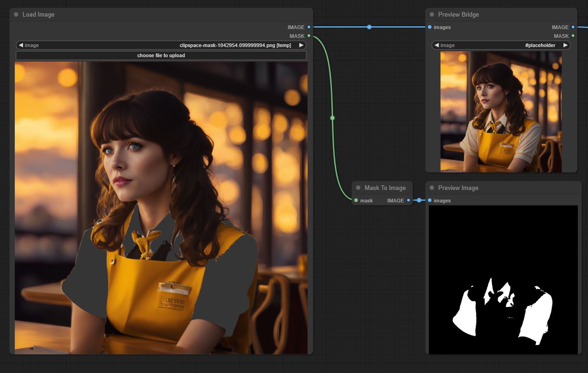This screenshot has height=373, width=588.
Task: Click the images input port on Preview Bridge
Action: [430, 27]
